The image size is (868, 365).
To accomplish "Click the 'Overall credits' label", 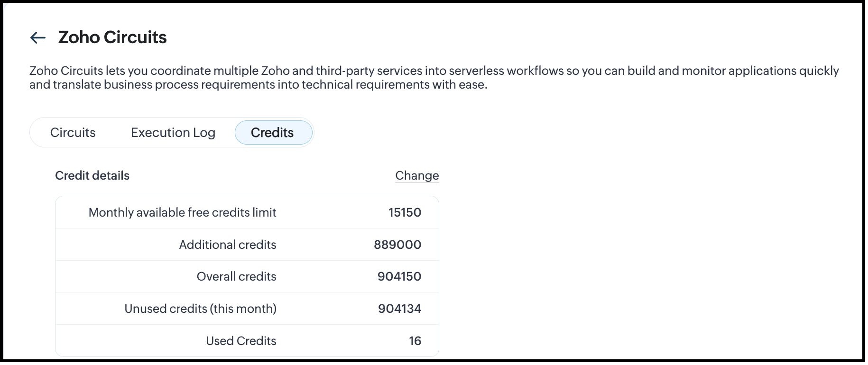I will coord(236,276).
